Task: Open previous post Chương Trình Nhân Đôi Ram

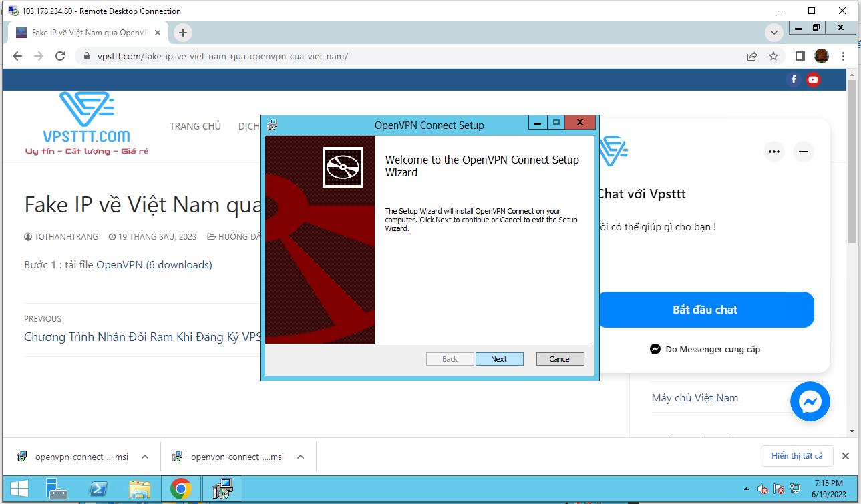Action: tap(142, 336)
